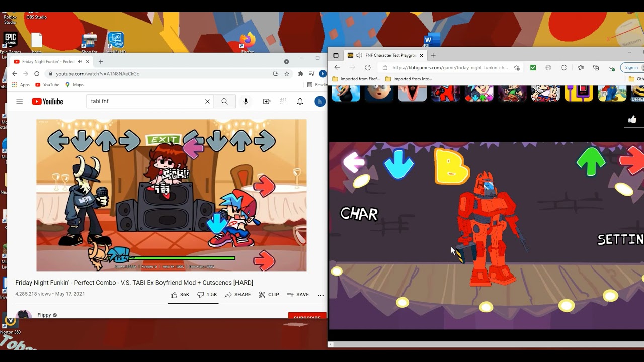Close the FNF Character Test Playground tab
Screen dimensions: 644x362
click(421, 55)
